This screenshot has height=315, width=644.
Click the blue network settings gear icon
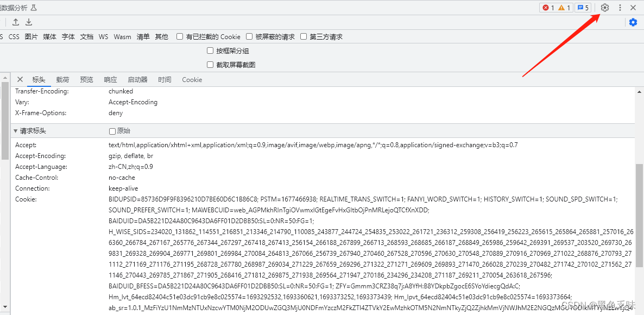[x=633, y=22]
